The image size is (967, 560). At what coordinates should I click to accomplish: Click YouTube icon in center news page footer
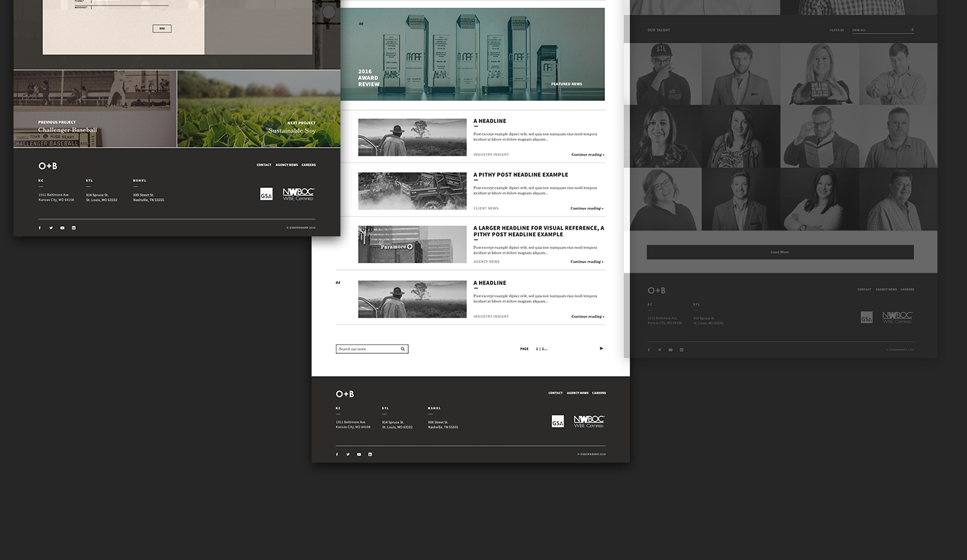pos(359,455)
